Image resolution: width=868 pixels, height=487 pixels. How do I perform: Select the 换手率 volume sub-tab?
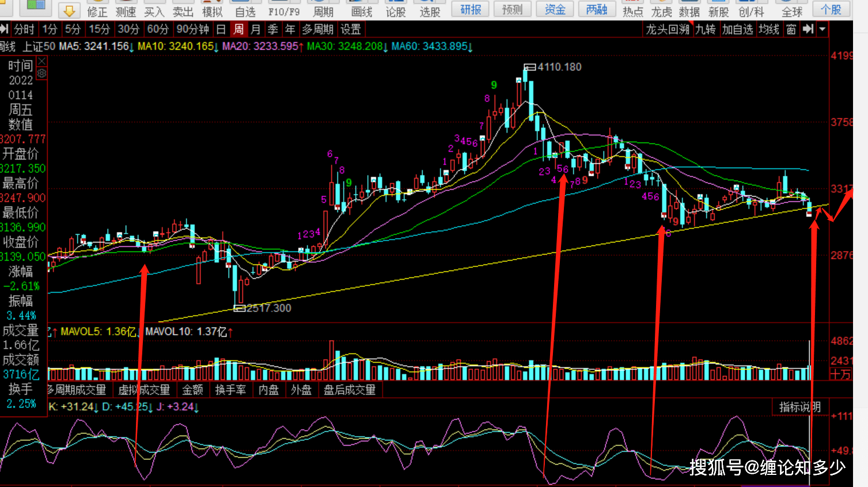tap(230, 390)
